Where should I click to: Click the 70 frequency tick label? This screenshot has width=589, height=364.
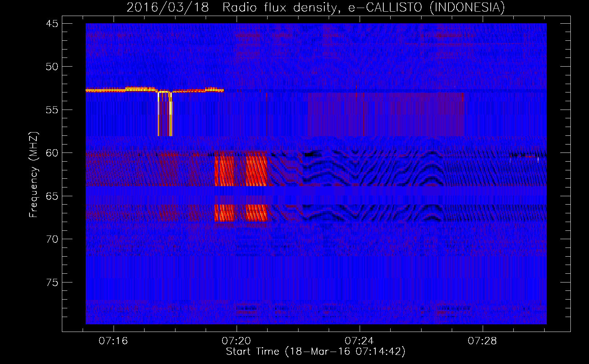(52, 239)
